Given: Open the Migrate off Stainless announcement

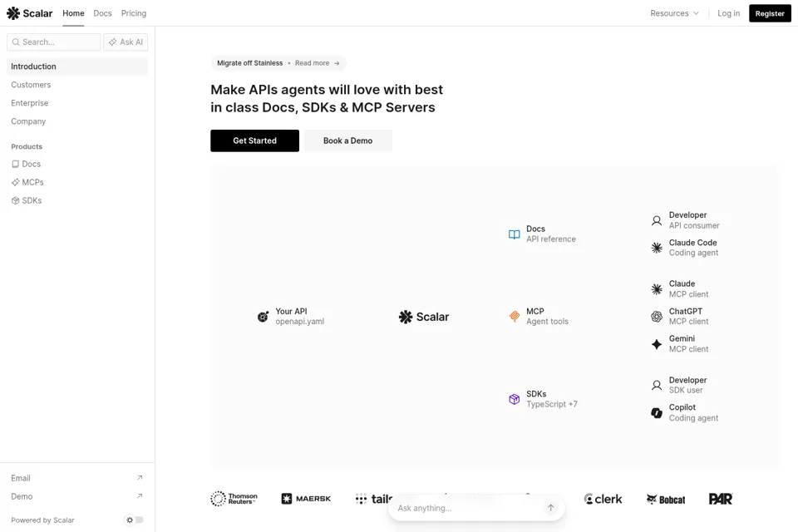Looking at the screenshot, I should 278,63.
